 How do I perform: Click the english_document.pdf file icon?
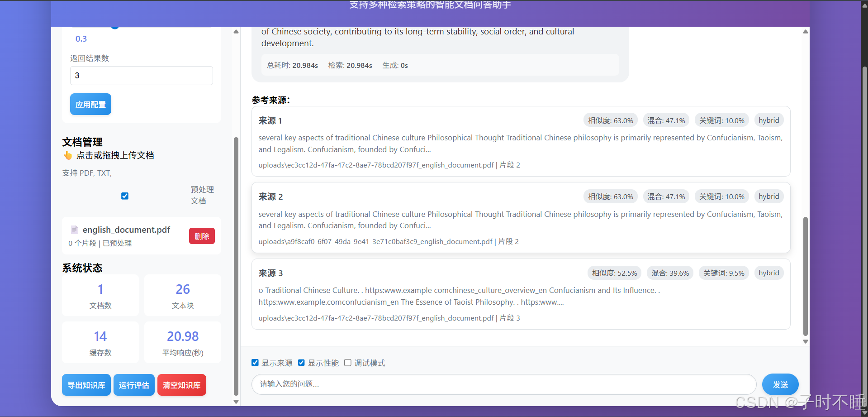pyautogui.click(x=75, y=230)
